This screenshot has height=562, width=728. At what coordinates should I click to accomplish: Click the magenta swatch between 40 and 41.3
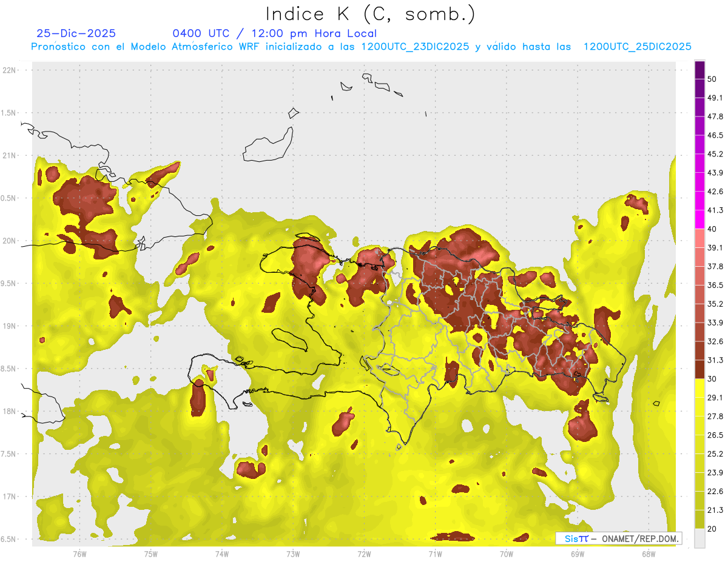click(x=699, y=219)
